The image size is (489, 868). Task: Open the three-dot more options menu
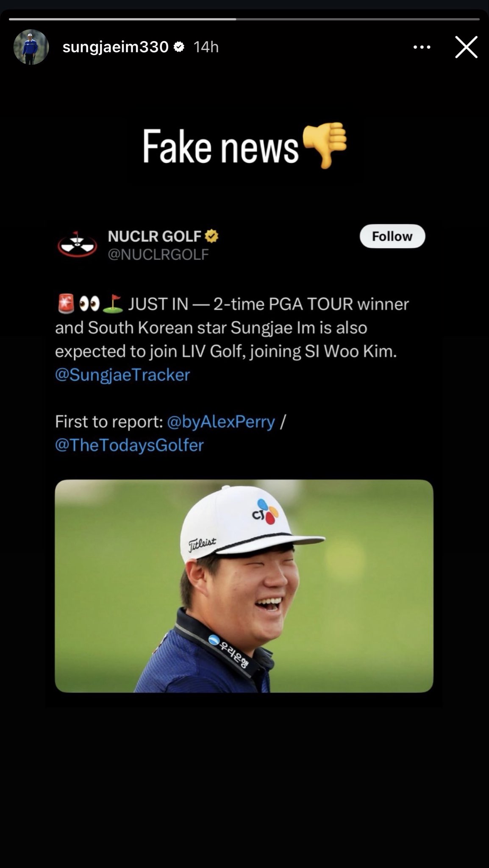coord(422,47)
